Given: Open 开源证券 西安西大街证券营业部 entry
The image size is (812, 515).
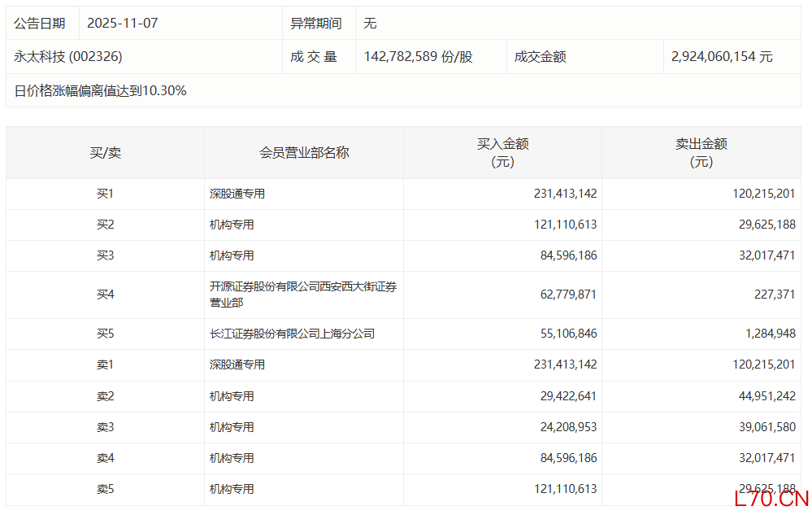Looking at the screenshot, I should [302, 295].
